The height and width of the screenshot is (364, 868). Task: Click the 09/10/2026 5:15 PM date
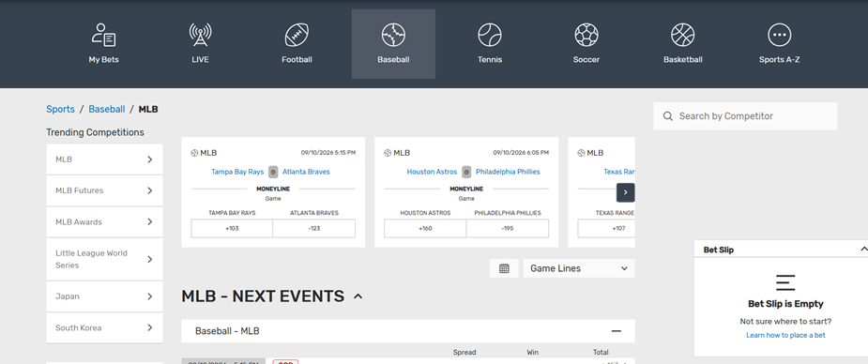point(328,153)
